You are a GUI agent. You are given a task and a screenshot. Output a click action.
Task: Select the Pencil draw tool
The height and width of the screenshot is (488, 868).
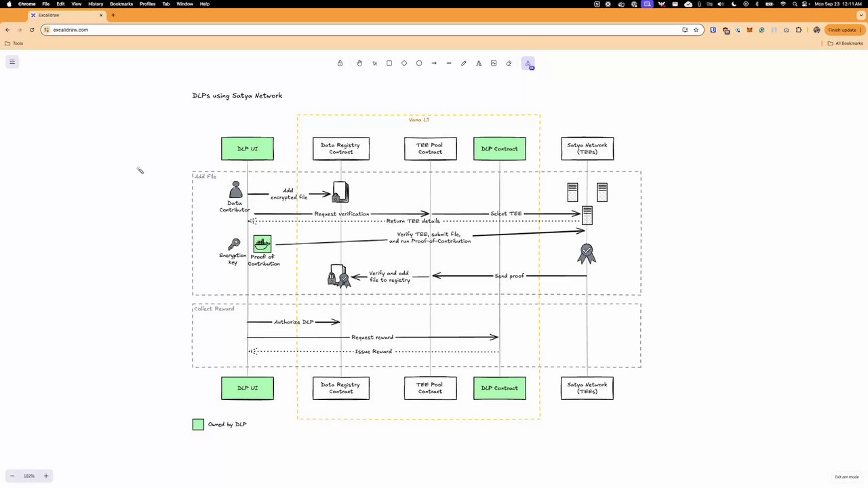(464, 63)
